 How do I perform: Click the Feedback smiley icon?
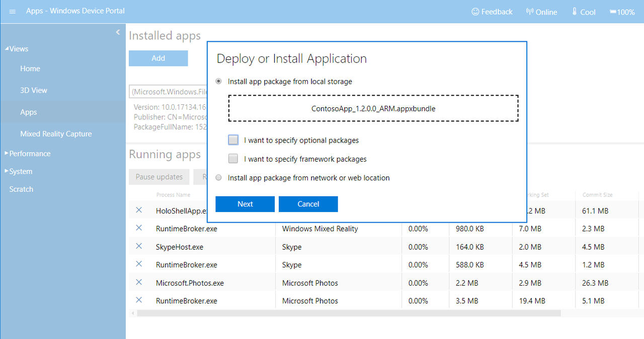[475, 12]
